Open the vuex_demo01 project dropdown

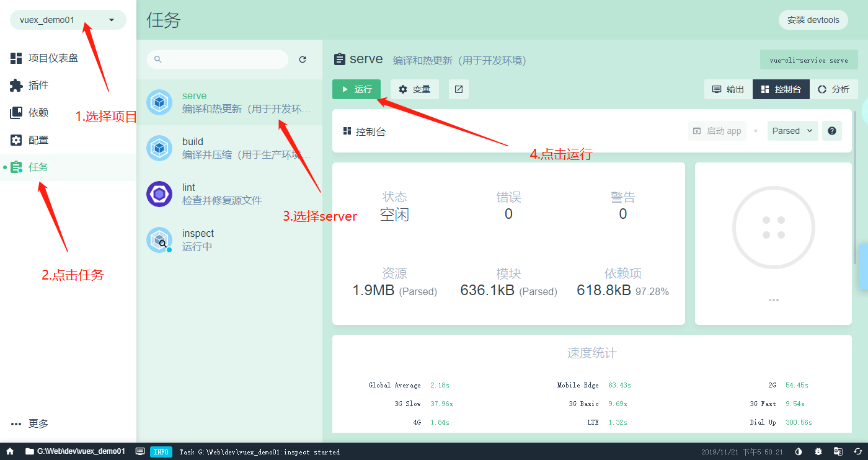click(x=68, y=20)
